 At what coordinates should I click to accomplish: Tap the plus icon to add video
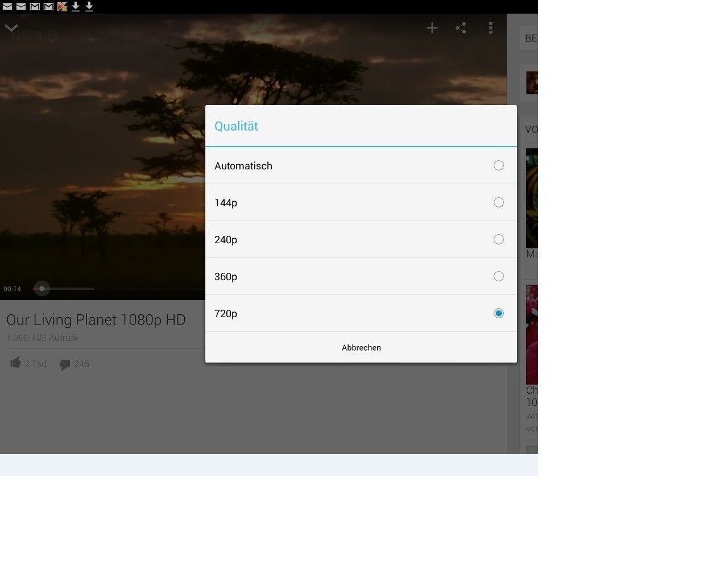432,28
